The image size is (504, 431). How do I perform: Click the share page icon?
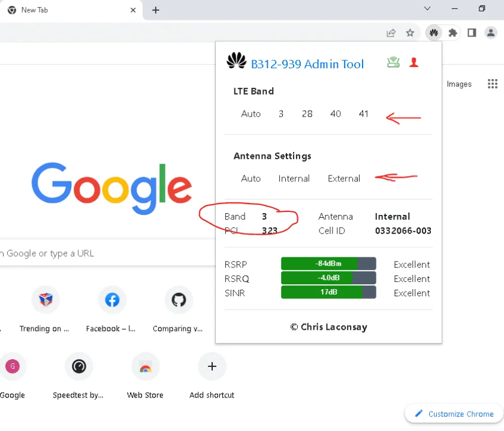pos(391,32)
